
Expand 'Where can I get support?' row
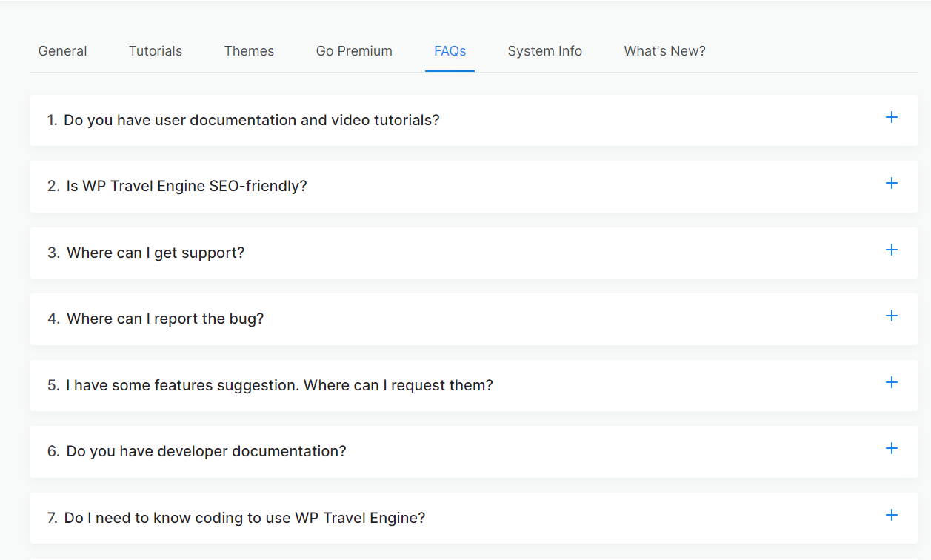point(474,253)
